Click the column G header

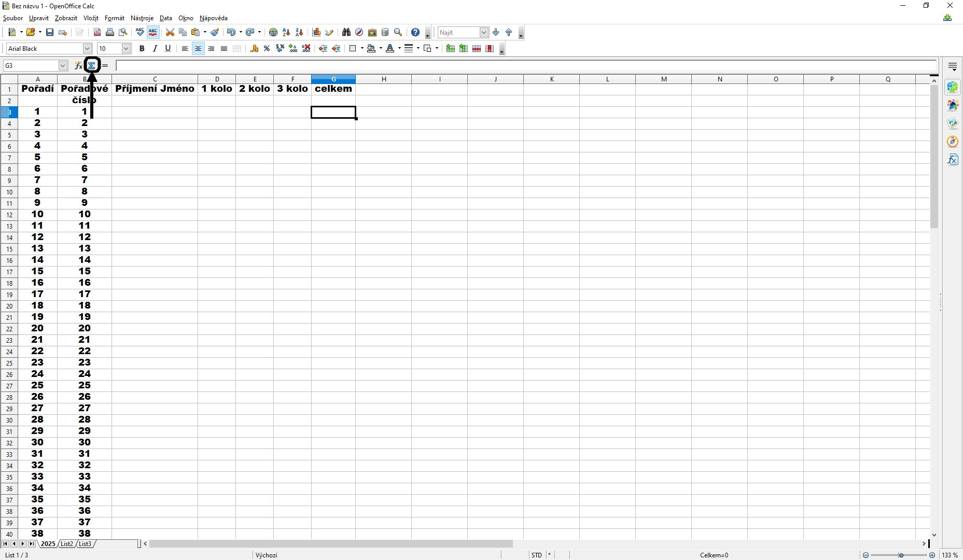333,79
